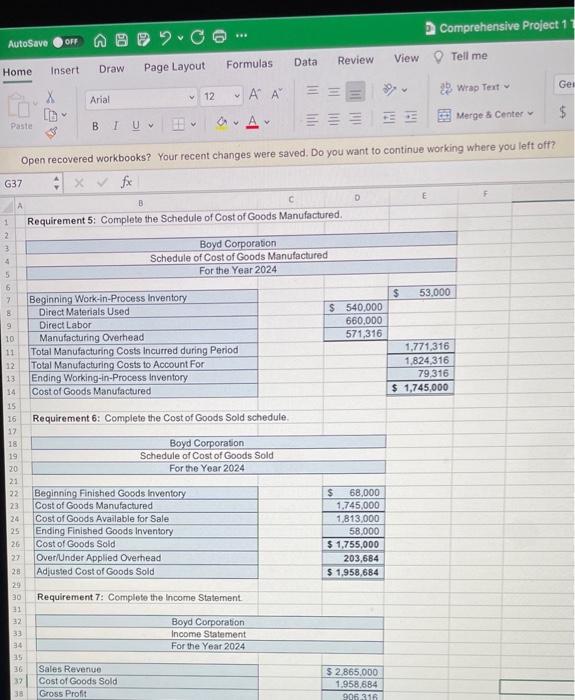
Task: Select column D header
Action: [x=357, y=197]
